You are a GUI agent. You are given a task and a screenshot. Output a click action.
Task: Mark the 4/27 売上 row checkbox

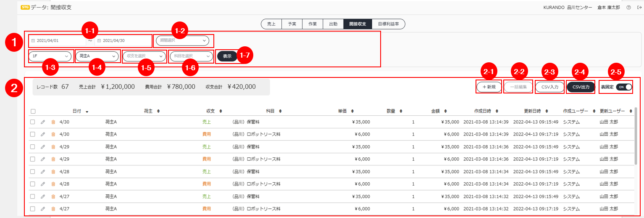coord(33,197)
